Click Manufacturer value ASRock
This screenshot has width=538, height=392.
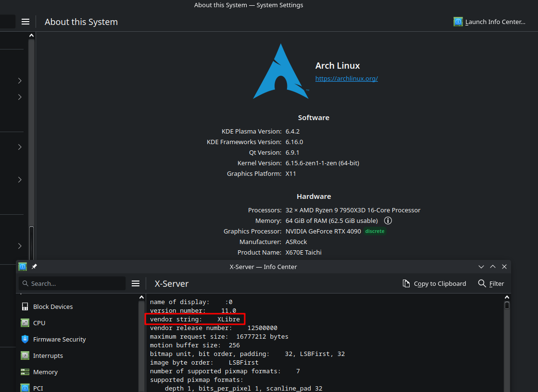tap(296, 242)
